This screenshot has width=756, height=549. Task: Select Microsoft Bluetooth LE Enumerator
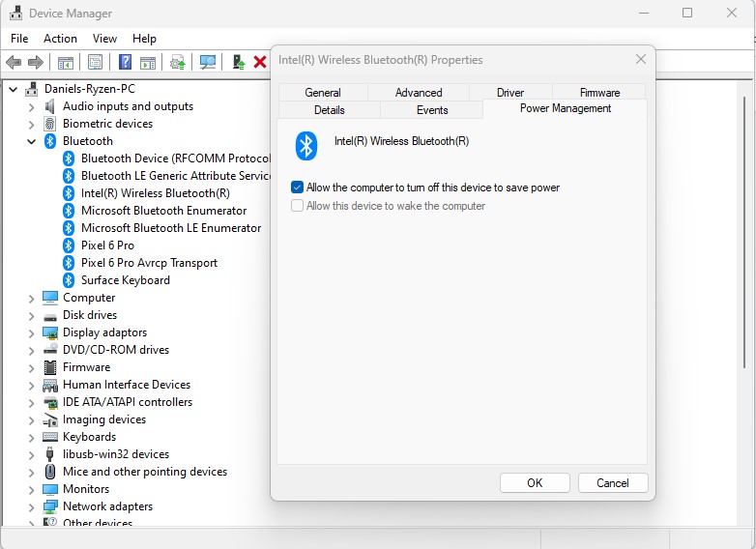coord(171,228)
